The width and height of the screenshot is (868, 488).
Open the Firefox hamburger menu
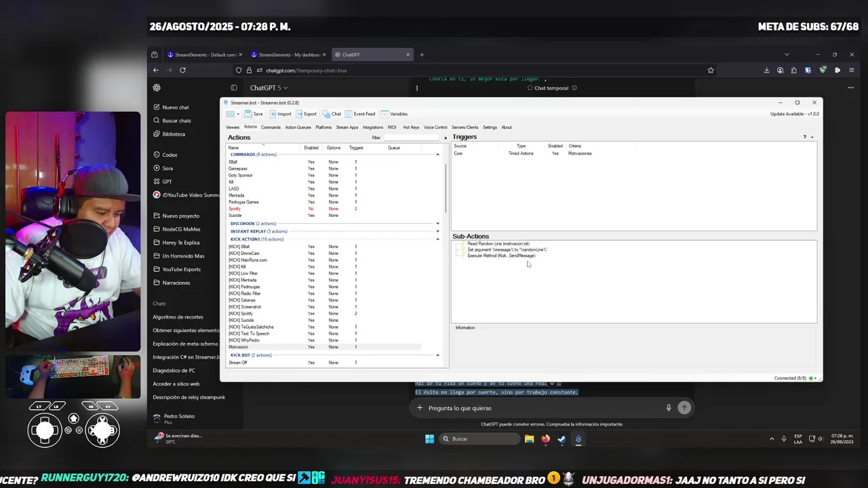pos(851,70)
